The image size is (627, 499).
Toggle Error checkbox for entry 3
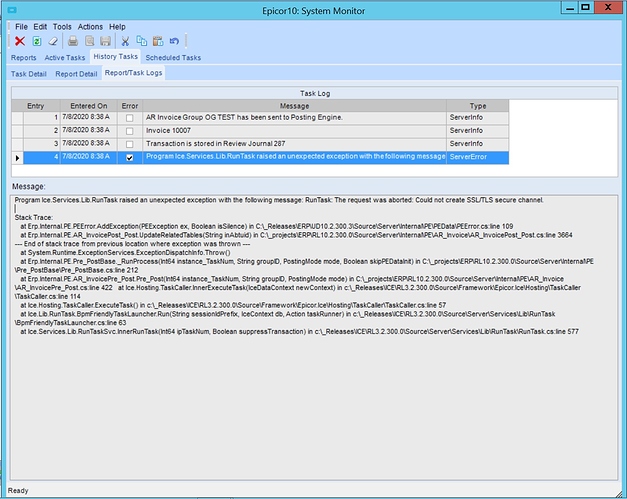(130, 144)
